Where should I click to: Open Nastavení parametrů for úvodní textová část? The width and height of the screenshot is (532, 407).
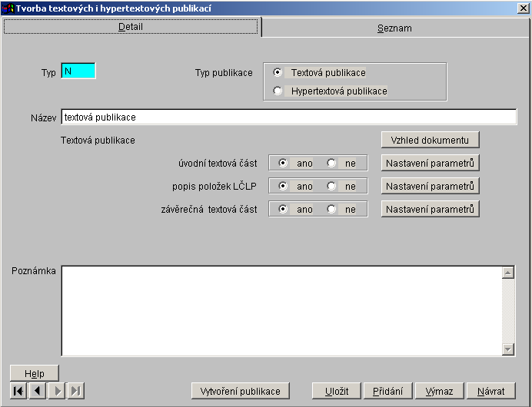(430, 163)
